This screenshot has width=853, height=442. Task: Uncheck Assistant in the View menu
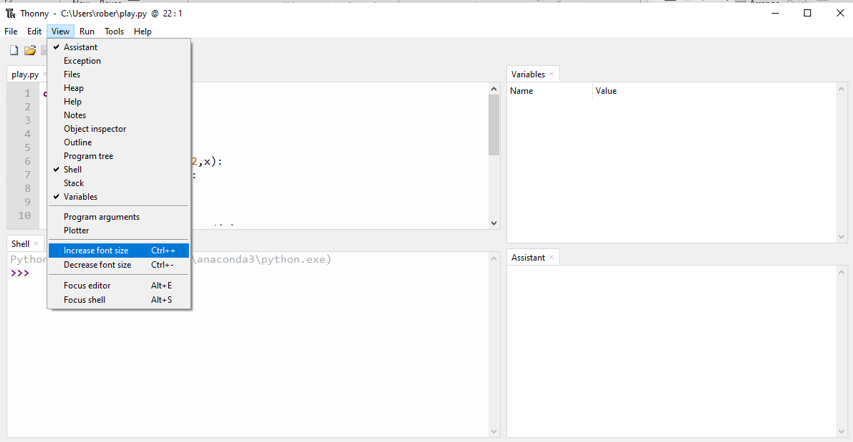click(80, 47)
